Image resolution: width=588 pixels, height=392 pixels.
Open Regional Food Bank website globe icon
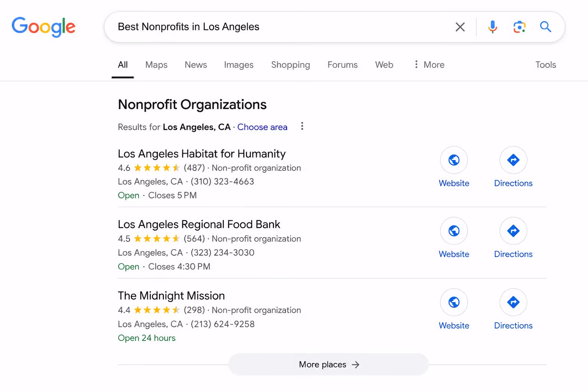click(454, 231)
